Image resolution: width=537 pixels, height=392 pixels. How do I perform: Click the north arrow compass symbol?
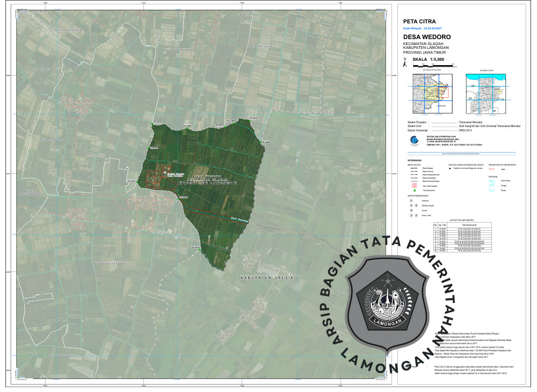tap(404, 63)
